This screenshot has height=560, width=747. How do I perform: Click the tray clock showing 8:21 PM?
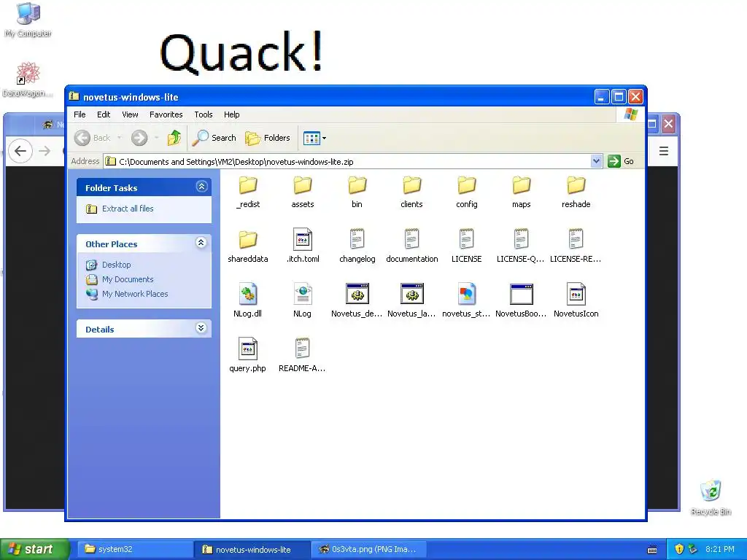coord(720,549)
